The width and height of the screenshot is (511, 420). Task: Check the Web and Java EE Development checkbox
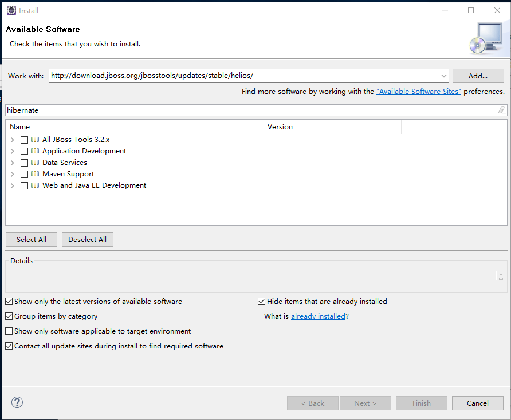(x=24, y=185)
